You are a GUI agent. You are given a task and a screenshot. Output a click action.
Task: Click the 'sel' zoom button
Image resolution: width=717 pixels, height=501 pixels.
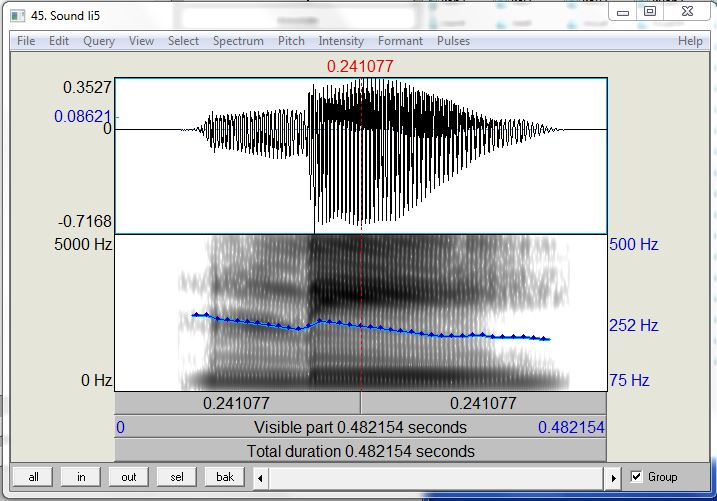click(x=177, y=477)
